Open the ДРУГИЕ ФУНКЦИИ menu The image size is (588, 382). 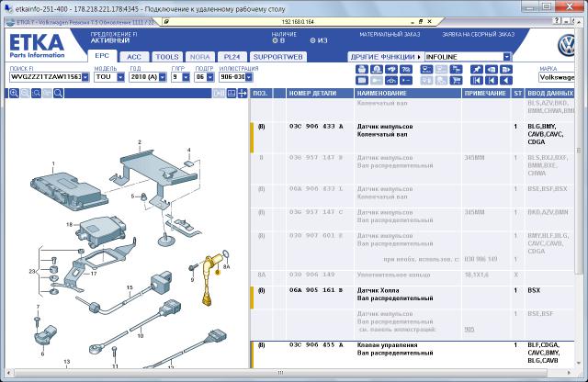(386, 57)
